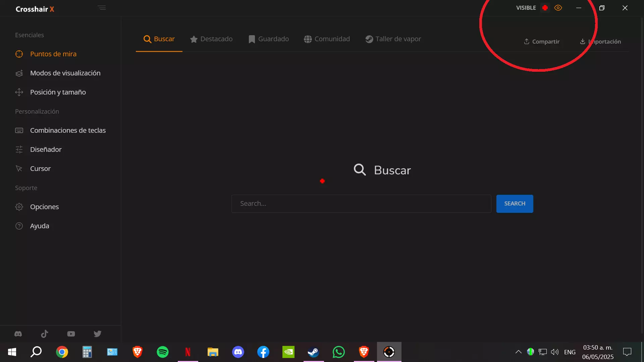
Task: Show hidden system tray icons chevron
Action: point(518,352)
